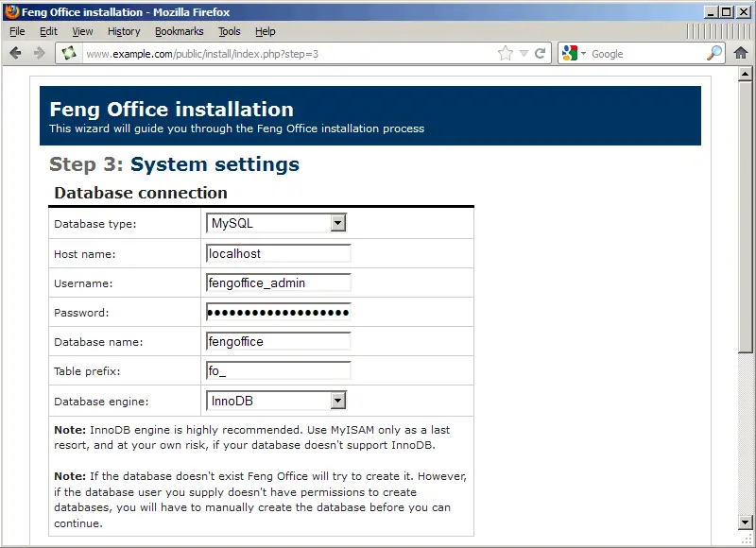Click the scrollbar up arrow
The height and width of the screenshot is (548, 756).
click(x=745, y=74)
